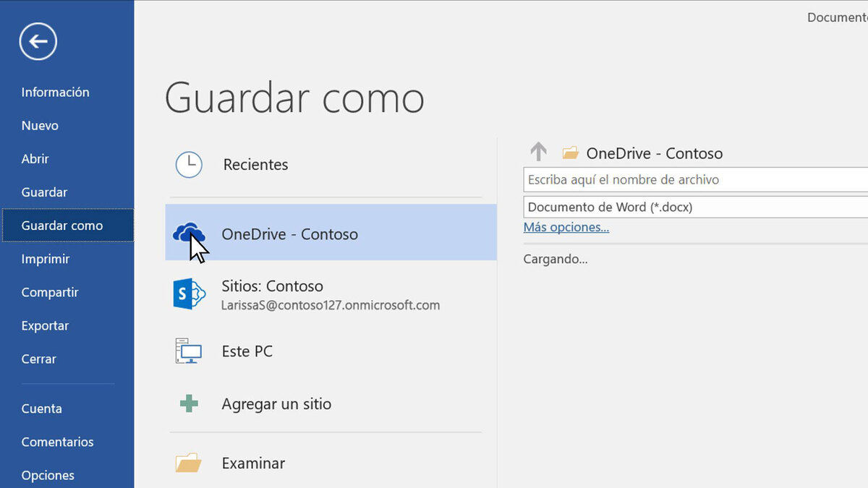Click Guardar in the left menu
This screenshot has height=488, width=868.
point(44,192)
